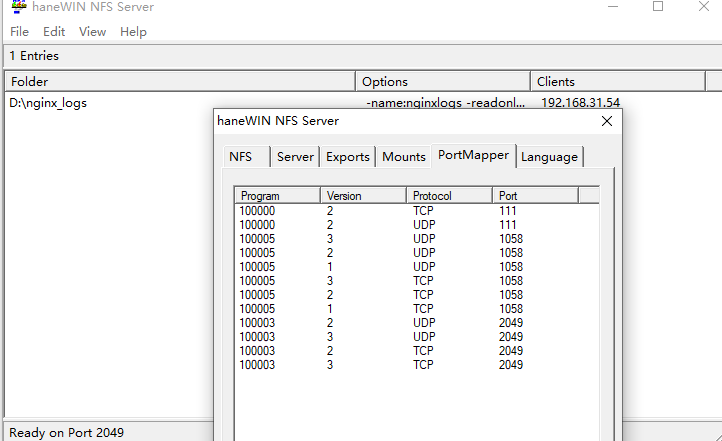
Task: Click the -name:nginxlogs options text
Action: point(445,102)
